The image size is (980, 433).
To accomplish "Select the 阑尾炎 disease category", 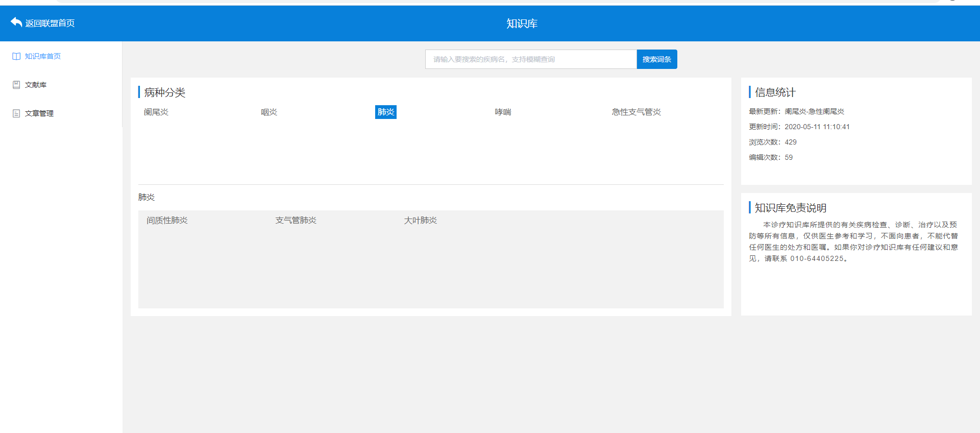I will point(156,112).
